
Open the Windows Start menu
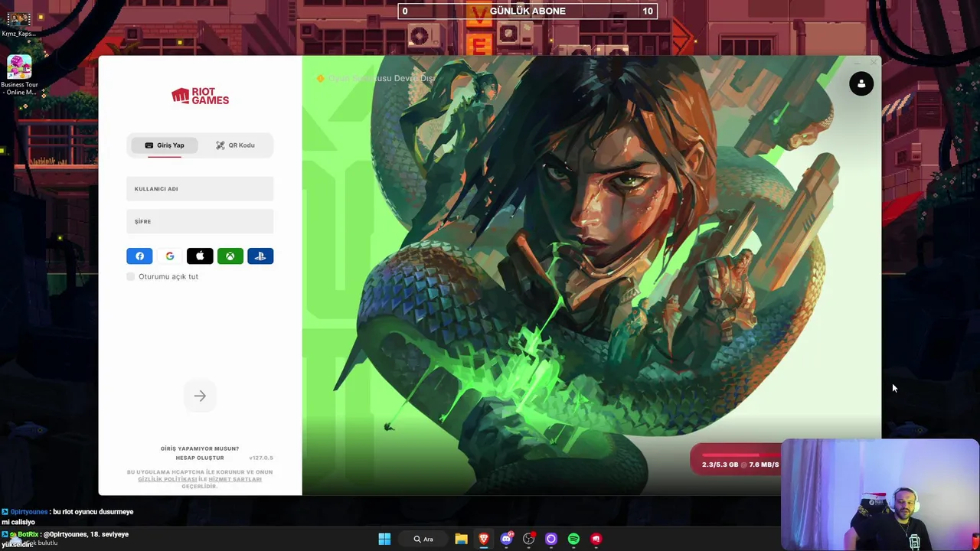pyautogui.click(x=384, y=539)
